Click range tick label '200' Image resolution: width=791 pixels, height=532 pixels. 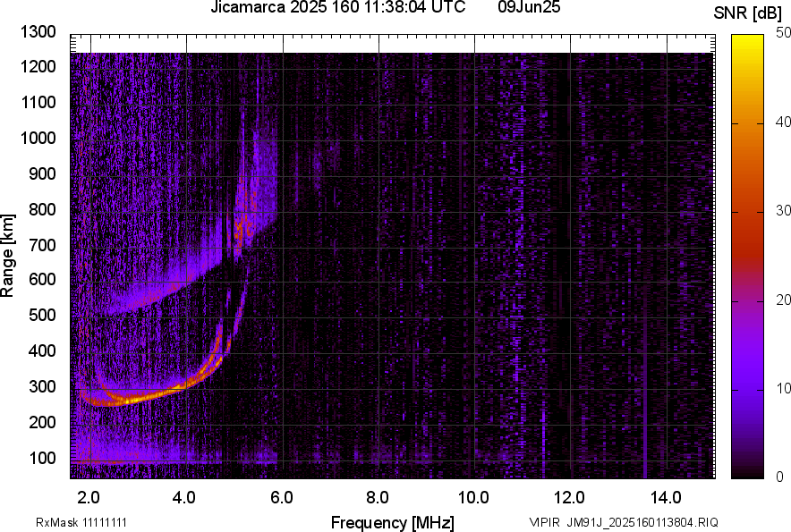(x=42, y=422)
